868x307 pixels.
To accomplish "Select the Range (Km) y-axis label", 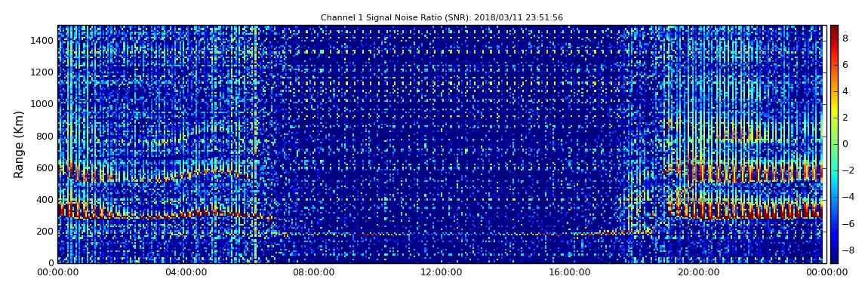I will [20, 144].
